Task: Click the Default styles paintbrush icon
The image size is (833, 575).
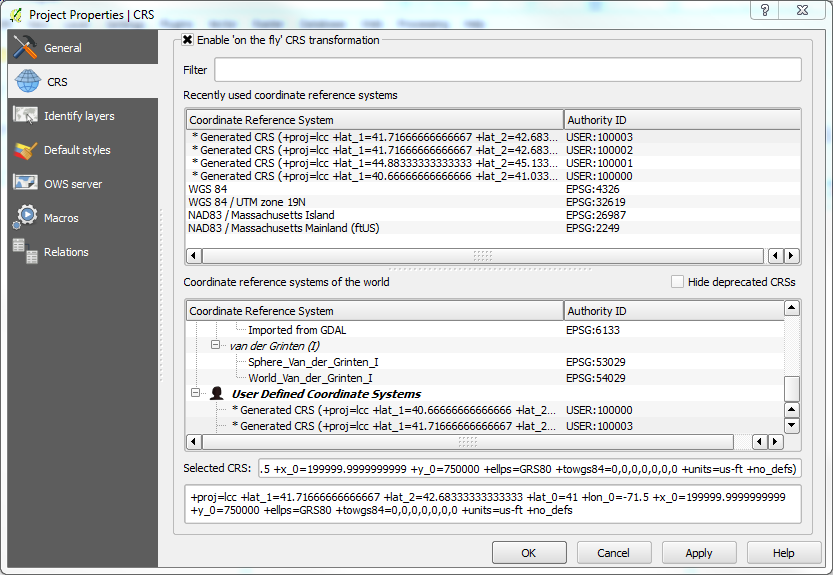Action: (26, 150)
